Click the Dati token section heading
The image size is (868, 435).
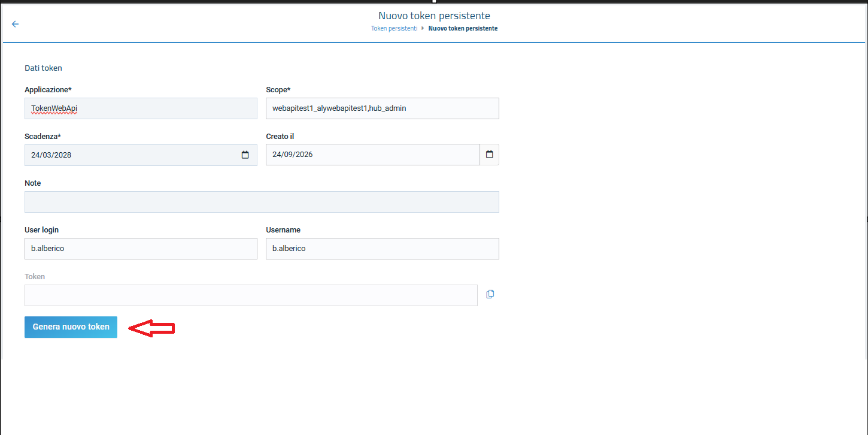click(43, 68)
